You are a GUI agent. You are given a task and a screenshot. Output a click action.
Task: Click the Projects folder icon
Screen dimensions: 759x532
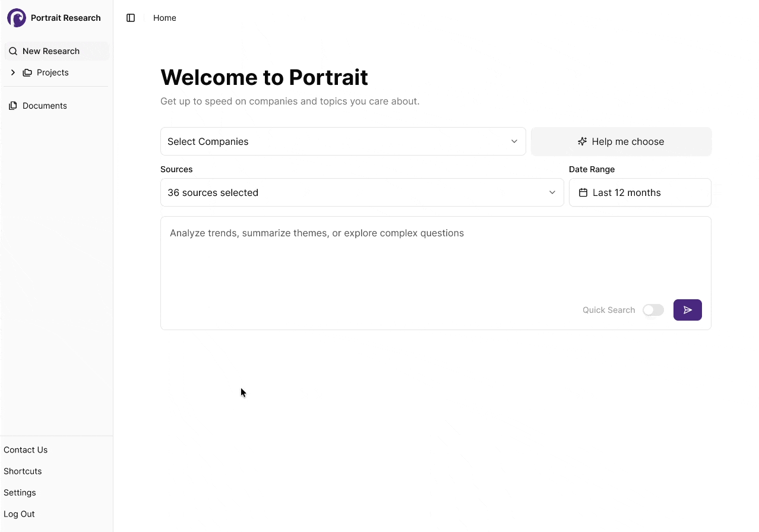click(27, 72)
